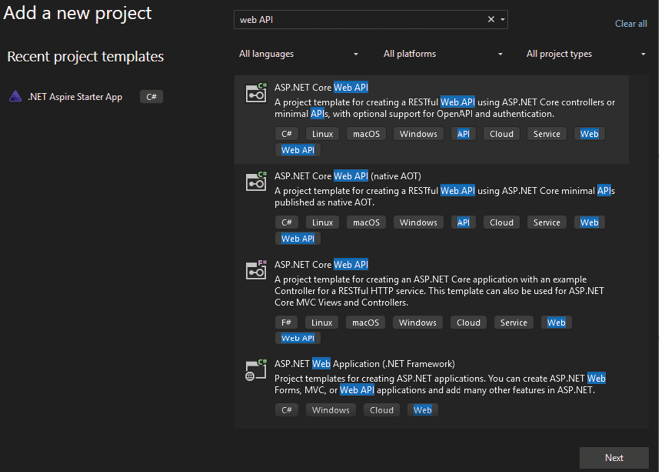Click the native AOT Web API template icon
Screen dimensions: 659x472
click(x=256, y=181)
